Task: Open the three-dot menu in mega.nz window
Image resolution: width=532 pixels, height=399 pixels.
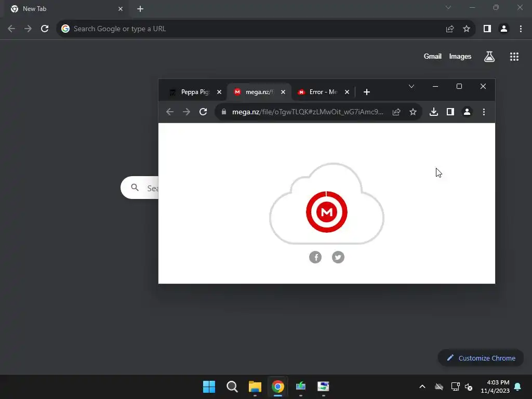Action: coord(484,112)
